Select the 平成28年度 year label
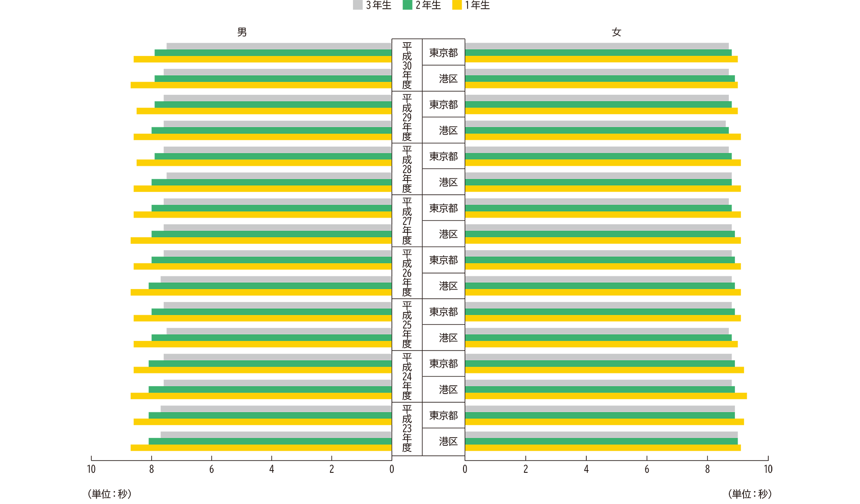Viewport: 860px width, 504px height. [x=407, y=169]
